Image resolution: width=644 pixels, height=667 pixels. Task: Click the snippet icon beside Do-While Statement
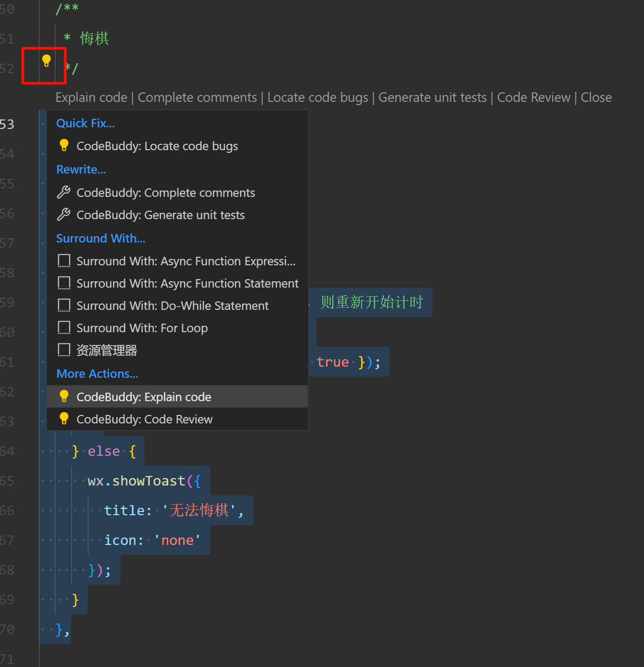click(x=64, y=306)
